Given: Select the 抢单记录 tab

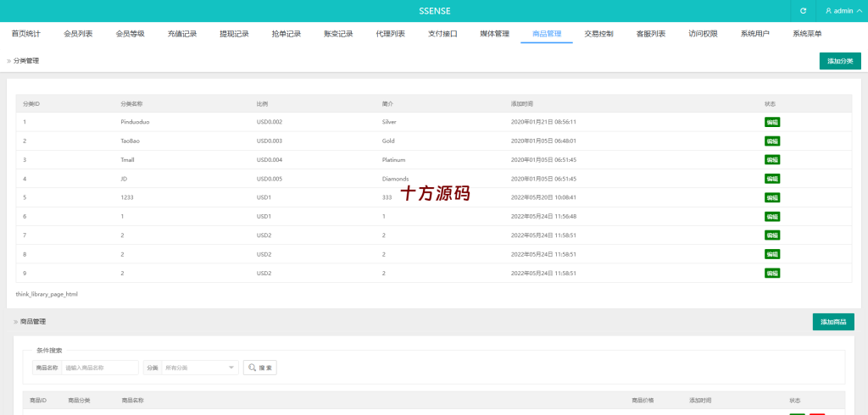Looking at the screenshot, I should coord(287,34).
